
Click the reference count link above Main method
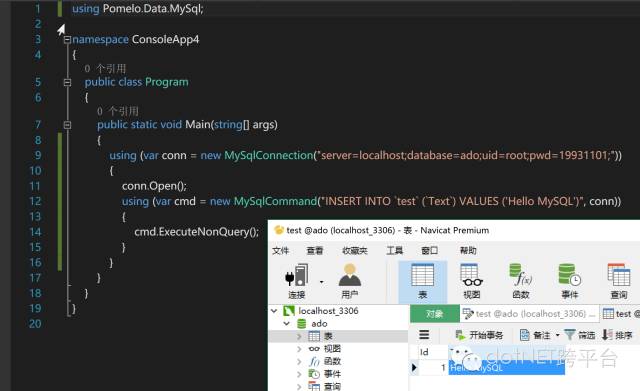(118, 111)
